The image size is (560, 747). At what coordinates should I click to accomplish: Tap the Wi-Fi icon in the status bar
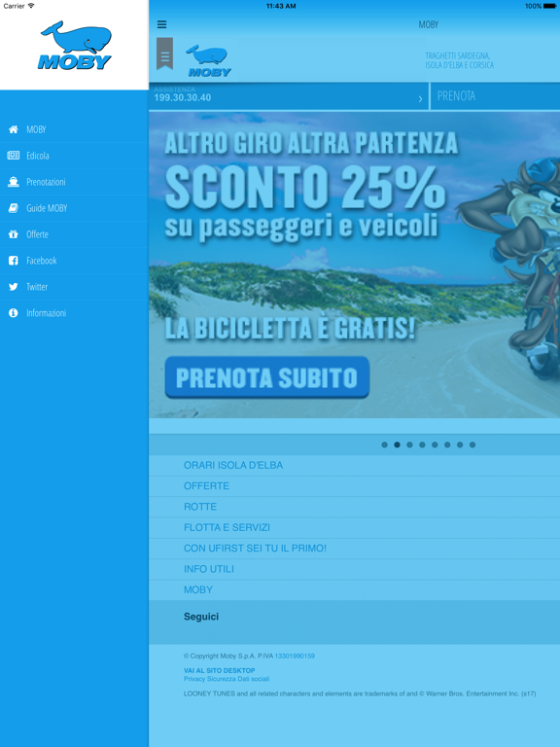[31, 6]
